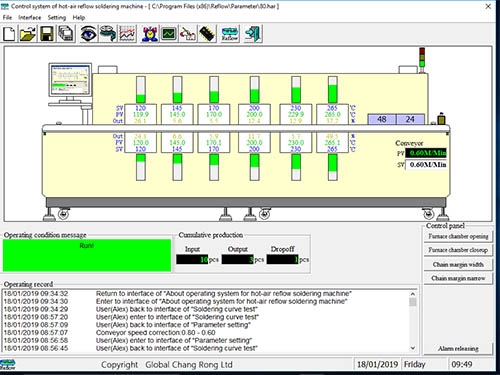Open the green oscilloscope monitor icon

[x=169, y=34]
